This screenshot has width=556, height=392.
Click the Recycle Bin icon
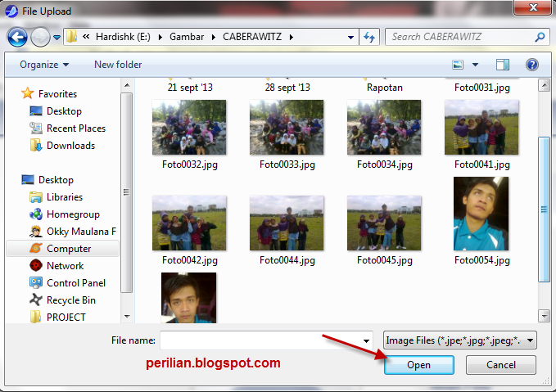pos(36,300)
